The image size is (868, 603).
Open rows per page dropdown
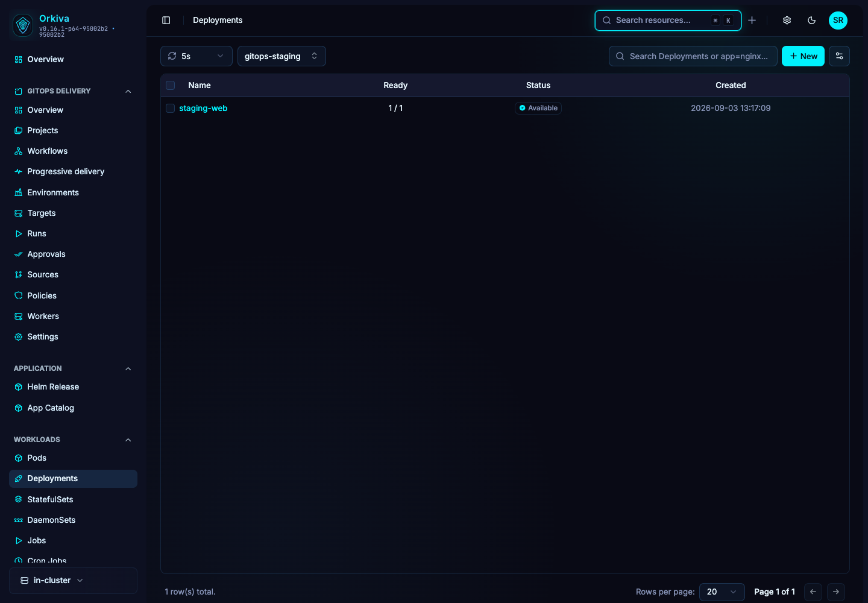point(722,592)
